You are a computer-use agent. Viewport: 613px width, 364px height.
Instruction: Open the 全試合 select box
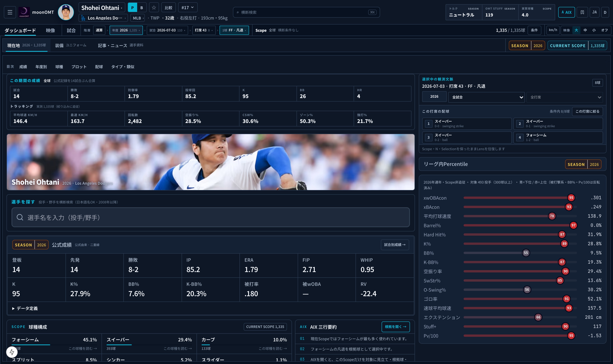[486, 97]
